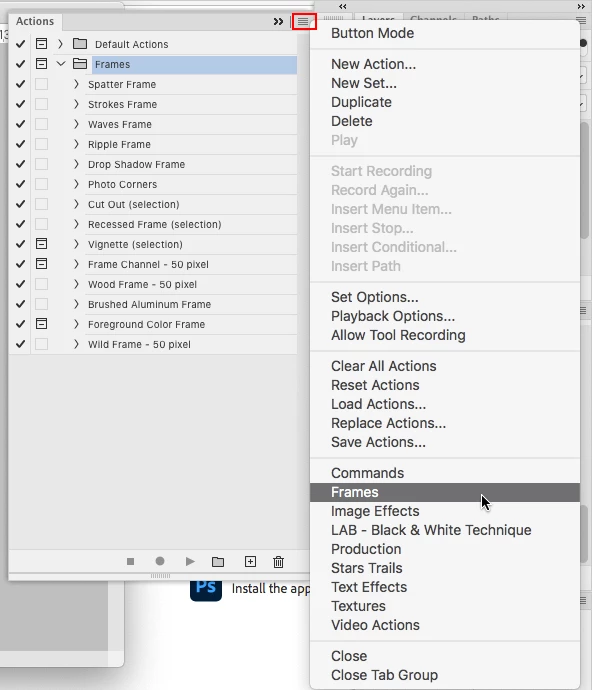Toggle dialog box for Frames set
This screenshot has height=690, width=592.
click(x=41, y=64)
